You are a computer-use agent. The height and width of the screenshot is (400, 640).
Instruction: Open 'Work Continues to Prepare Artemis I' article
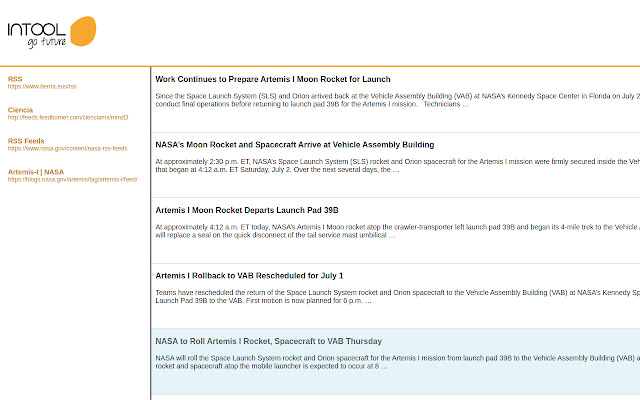273,79
